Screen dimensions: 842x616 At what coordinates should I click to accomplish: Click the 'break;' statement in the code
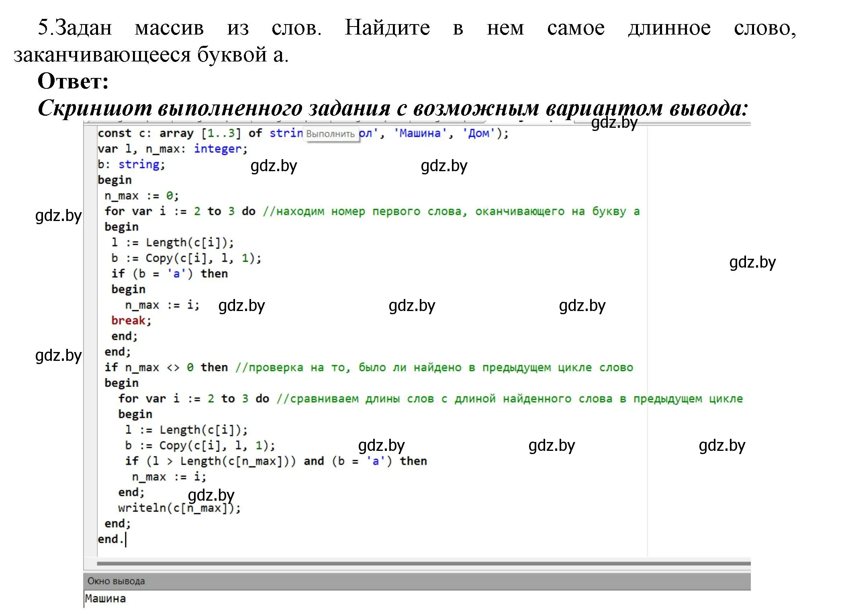(131, 321)
